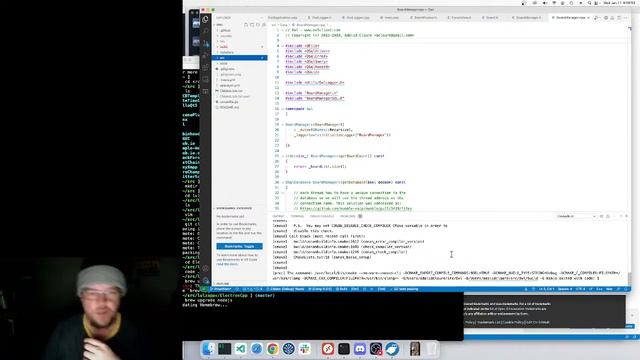The width and height of the screenshot is (640, 360).
Task: Click the CMake Debug status bar item
Action: 285,289
